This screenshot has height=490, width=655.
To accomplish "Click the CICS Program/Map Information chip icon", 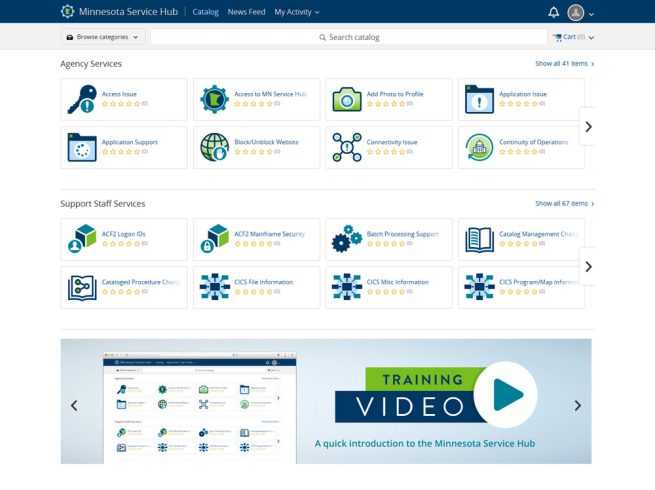I will click(x=479, y=287).
